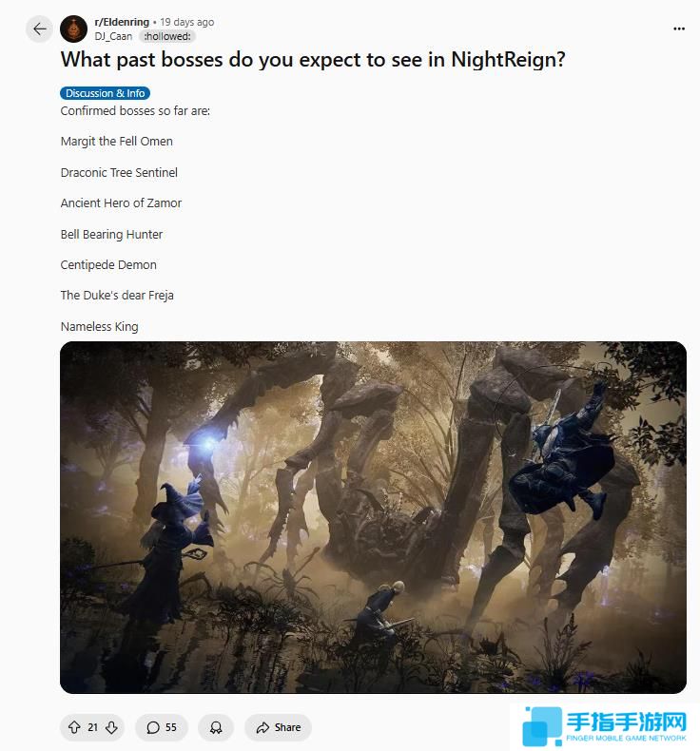Screen dimensions: 700x751
Task: Give an award using the award icon
Action: [x=216, y=727]
